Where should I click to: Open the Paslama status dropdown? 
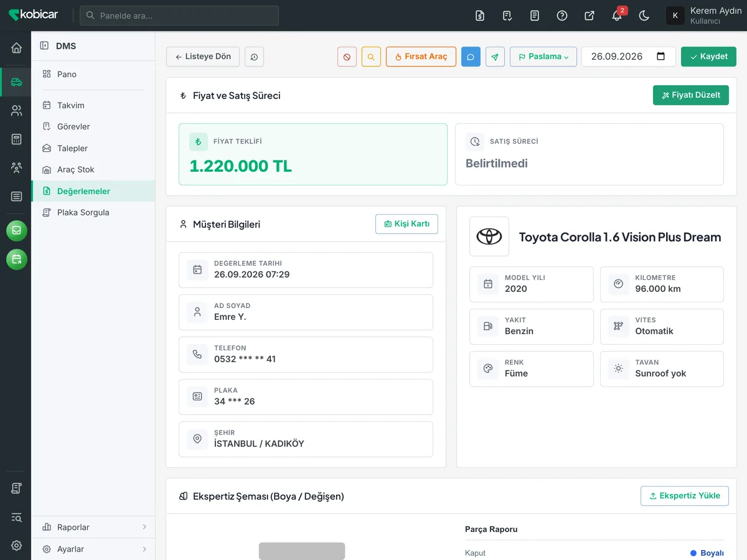[x=543, y=57]
